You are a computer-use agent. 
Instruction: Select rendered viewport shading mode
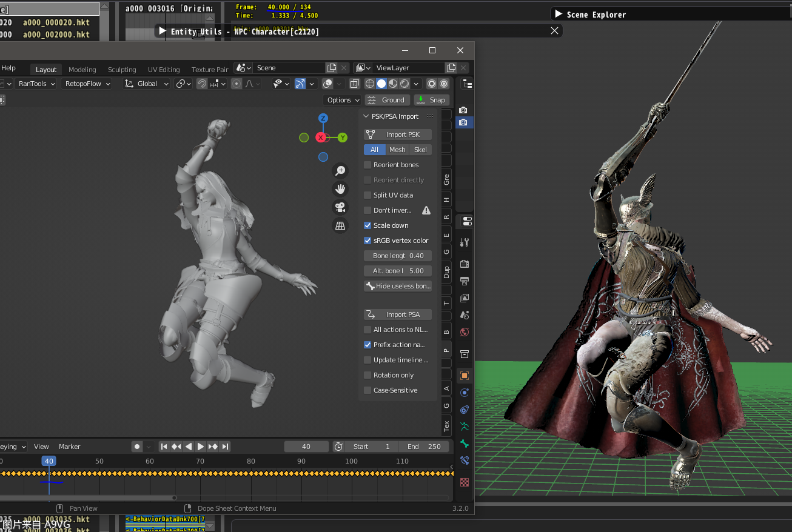click(404, 84)
